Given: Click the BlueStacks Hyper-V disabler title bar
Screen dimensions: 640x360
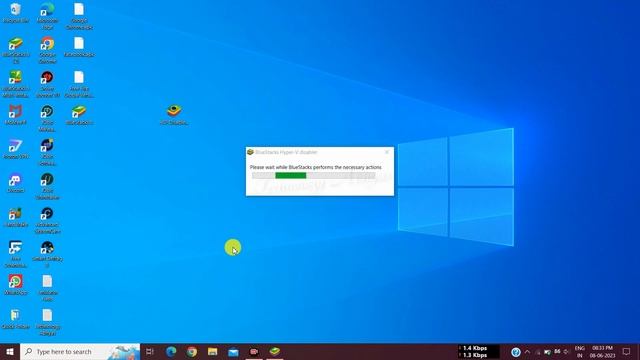Looking at the screenshot, I should click(320, 152).
